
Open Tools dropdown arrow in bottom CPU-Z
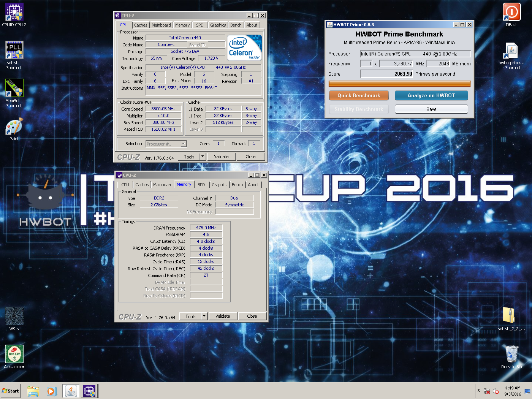tap(204, 316)
